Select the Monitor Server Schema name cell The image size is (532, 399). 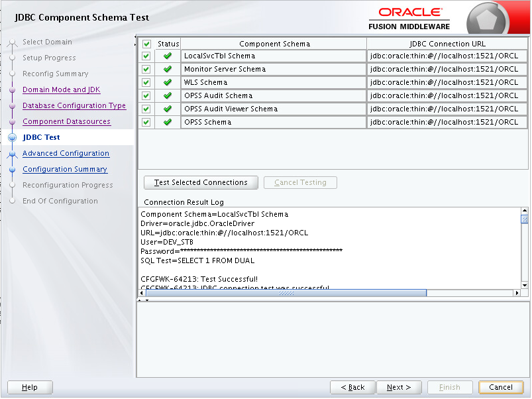coord(274,69)
